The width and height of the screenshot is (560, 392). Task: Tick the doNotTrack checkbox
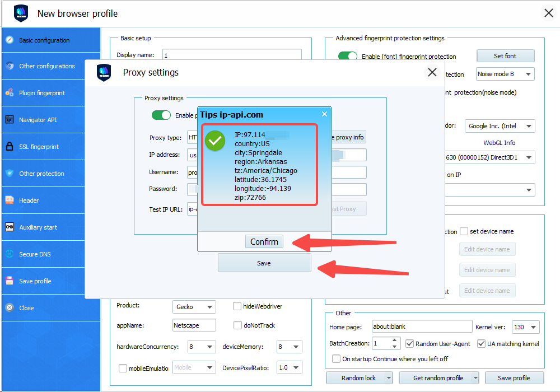click(237, 325)
